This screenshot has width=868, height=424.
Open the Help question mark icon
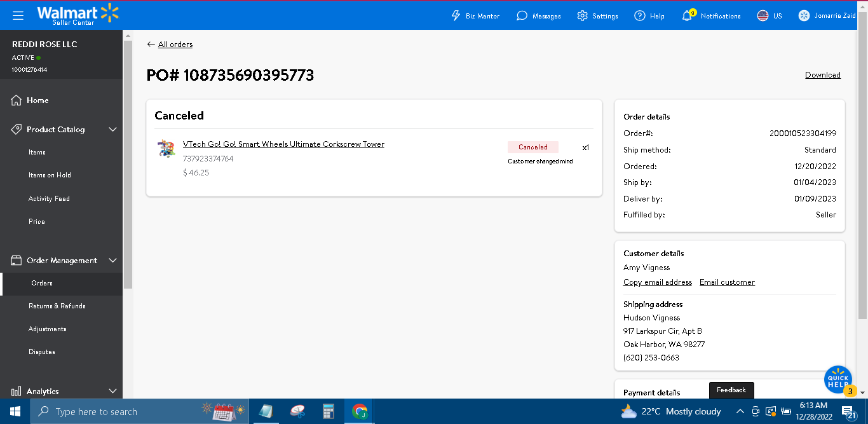click(640, 16)
